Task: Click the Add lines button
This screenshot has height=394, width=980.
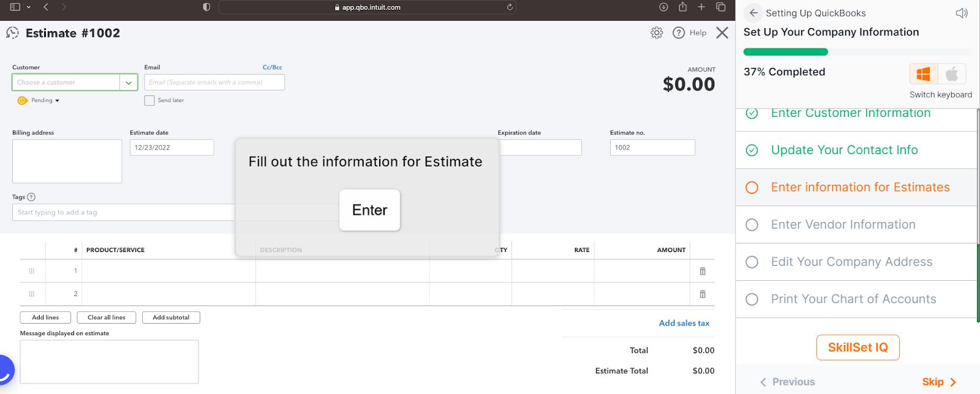Action: tap(45, 318)
